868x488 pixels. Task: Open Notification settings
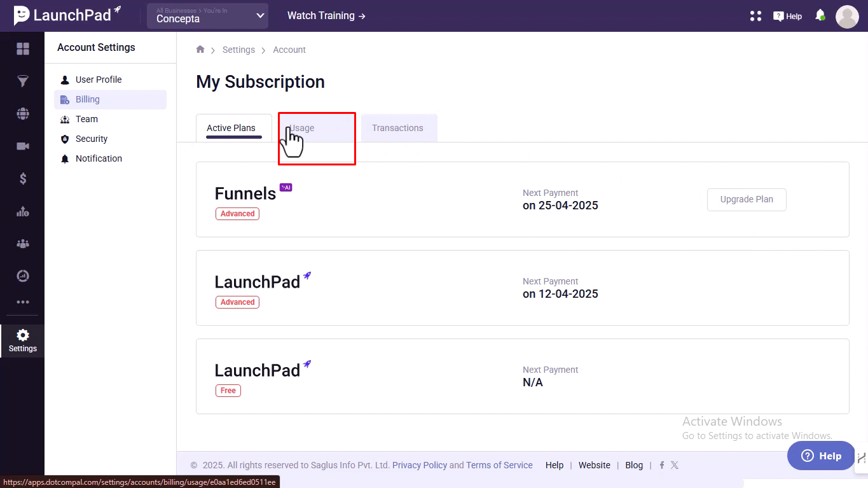pos(99,158)
